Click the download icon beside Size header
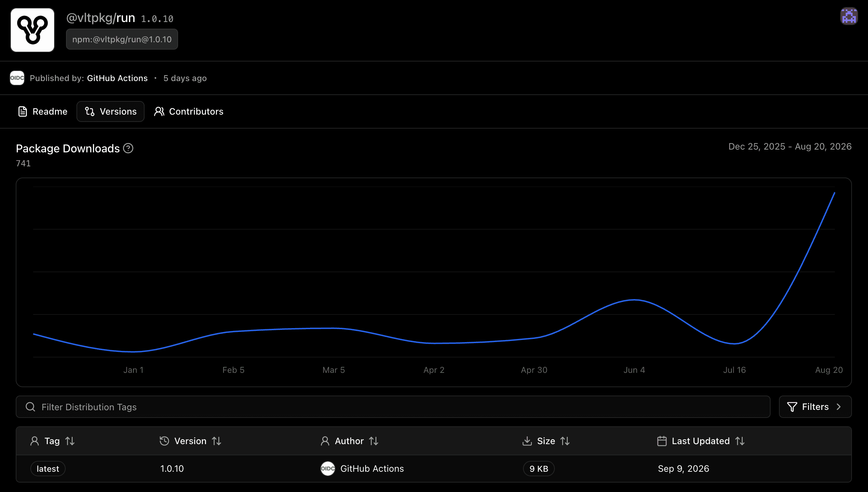 [x=527, y=441]
